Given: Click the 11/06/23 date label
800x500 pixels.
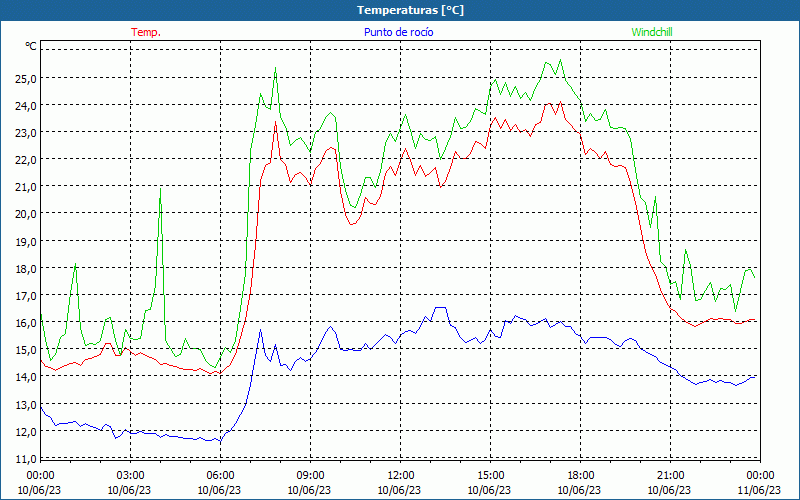Looking at the screenshot, I should pos(760,490).
